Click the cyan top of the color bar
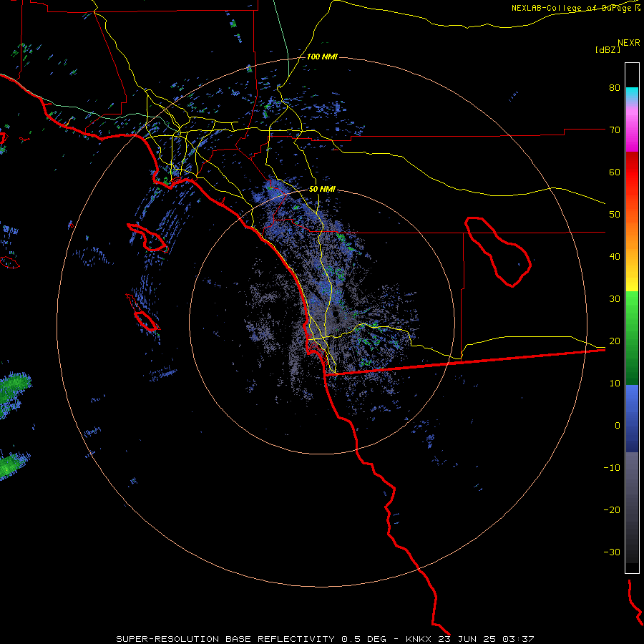Image resolution: width=644 pixels, height=644 pixels. pos(632,94)
